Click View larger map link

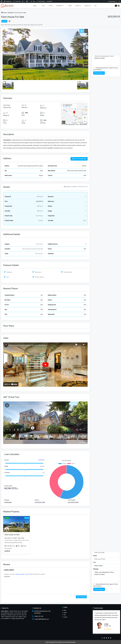tap(67, 107)
